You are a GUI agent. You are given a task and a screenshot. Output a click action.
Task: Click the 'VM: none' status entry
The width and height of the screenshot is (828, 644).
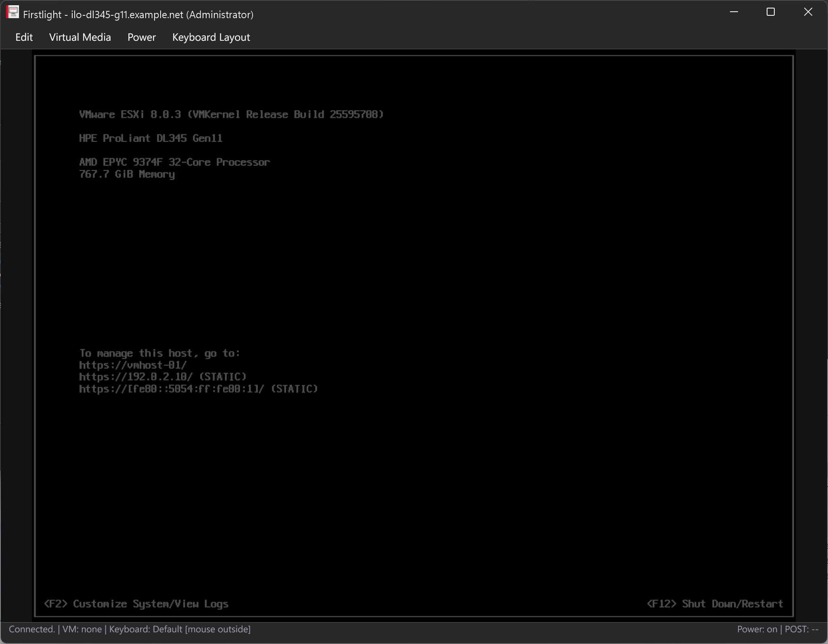click(x=82, y=629)
